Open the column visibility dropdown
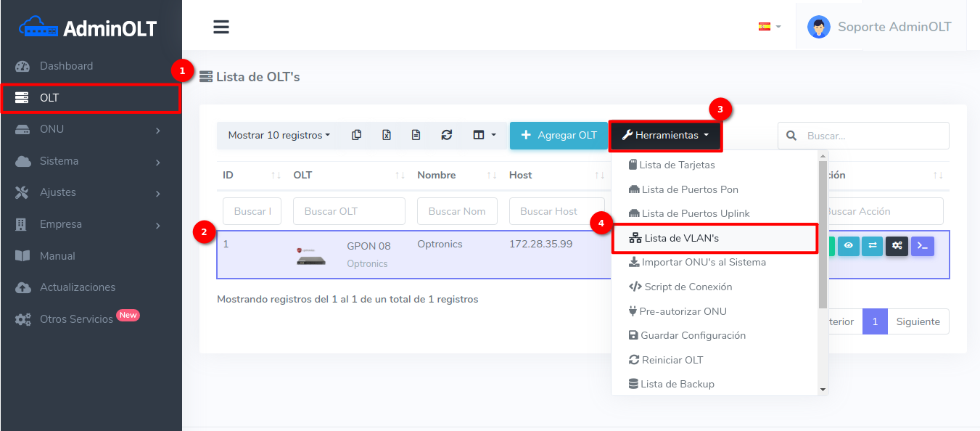 [x=484, y=135]
